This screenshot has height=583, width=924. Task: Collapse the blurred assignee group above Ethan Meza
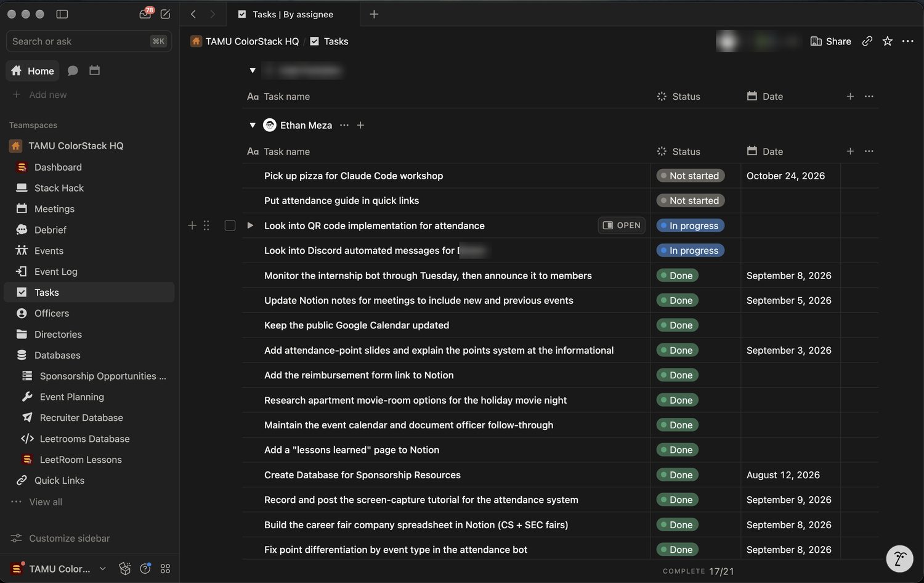[253, 70]
